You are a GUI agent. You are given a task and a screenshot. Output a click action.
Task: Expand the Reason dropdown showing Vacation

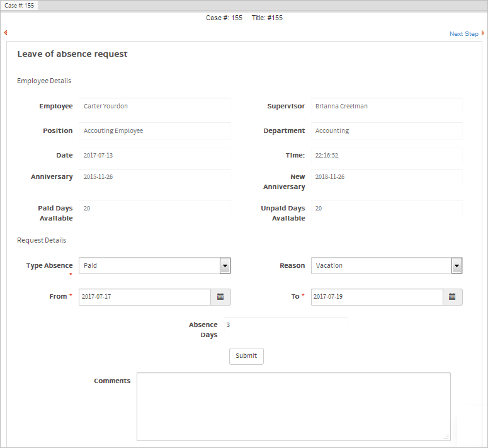pos(457,266)
